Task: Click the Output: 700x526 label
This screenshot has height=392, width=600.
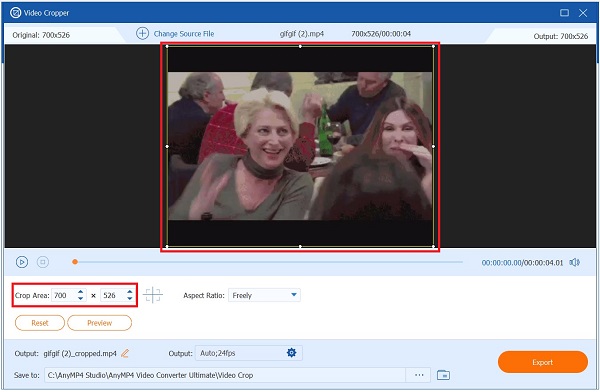Action: (561, 36)
